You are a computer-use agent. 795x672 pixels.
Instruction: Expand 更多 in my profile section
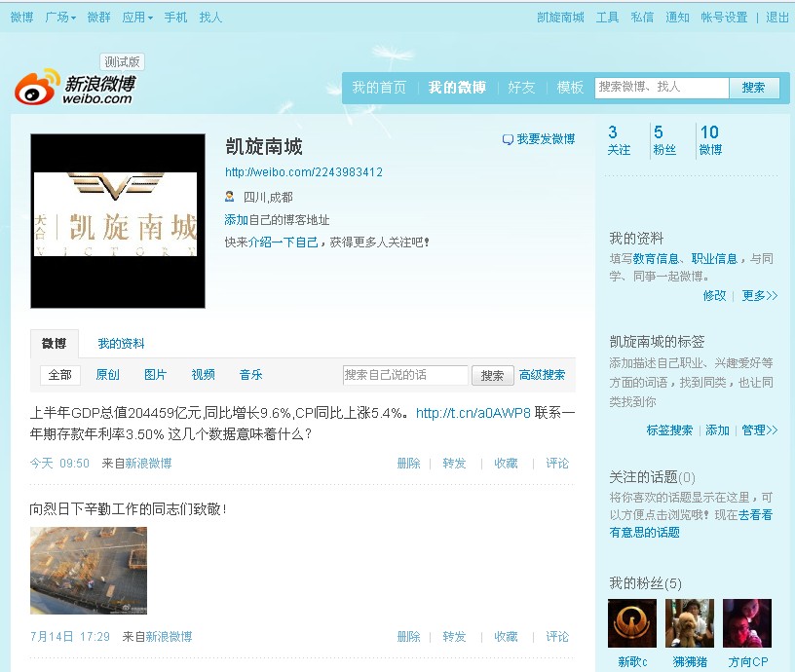coord(759,295)
